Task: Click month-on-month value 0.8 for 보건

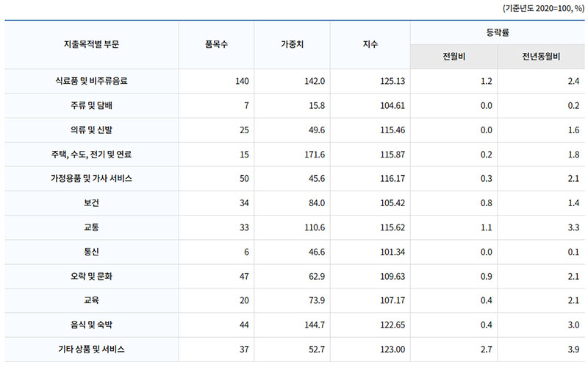Action: tap(487, 203)
